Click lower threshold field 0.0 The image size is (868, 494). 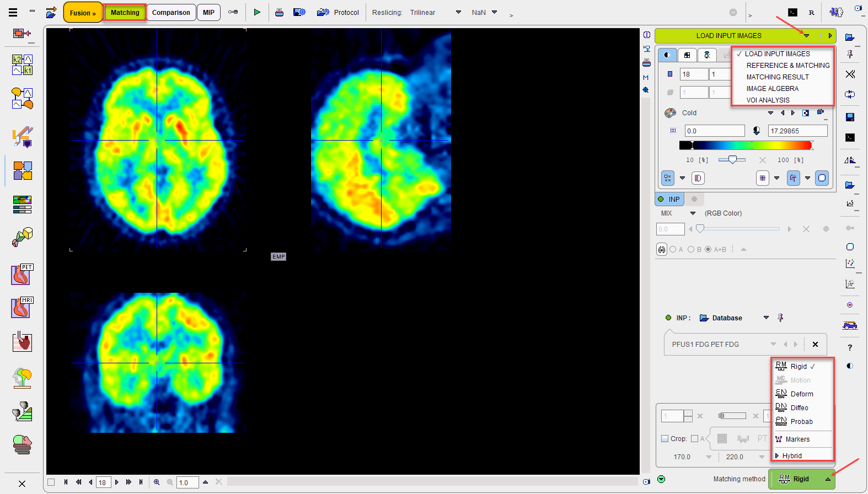point(715,131)
